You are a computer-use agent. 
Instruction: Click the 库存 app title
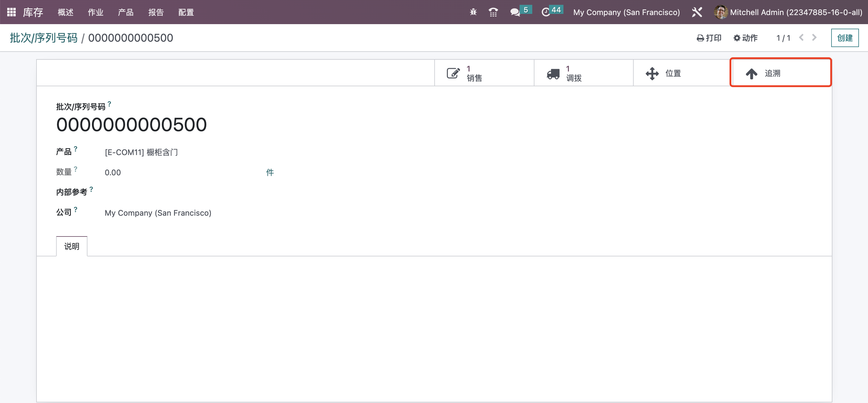click(x=33, y=12)
